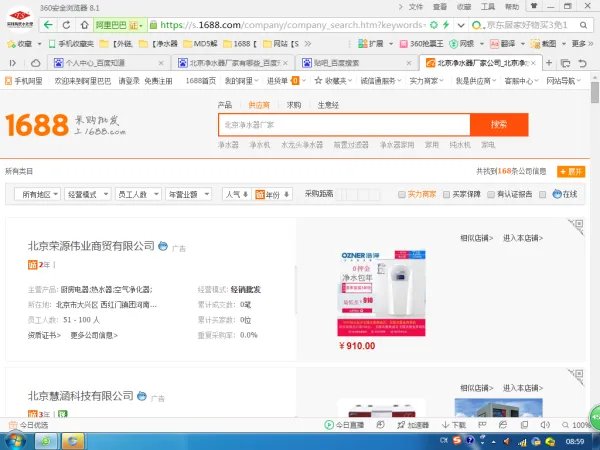This screenshot has height=450, width=600.
Task: Open 下载 downloads in status bar
Action: tap(454, 425)
